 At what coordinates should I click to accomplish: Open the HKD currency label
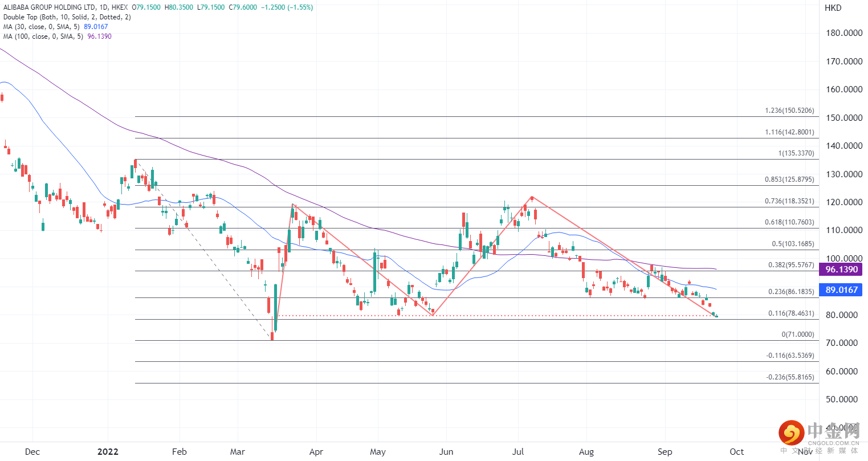pyautogui.click(x=833, y=8)
